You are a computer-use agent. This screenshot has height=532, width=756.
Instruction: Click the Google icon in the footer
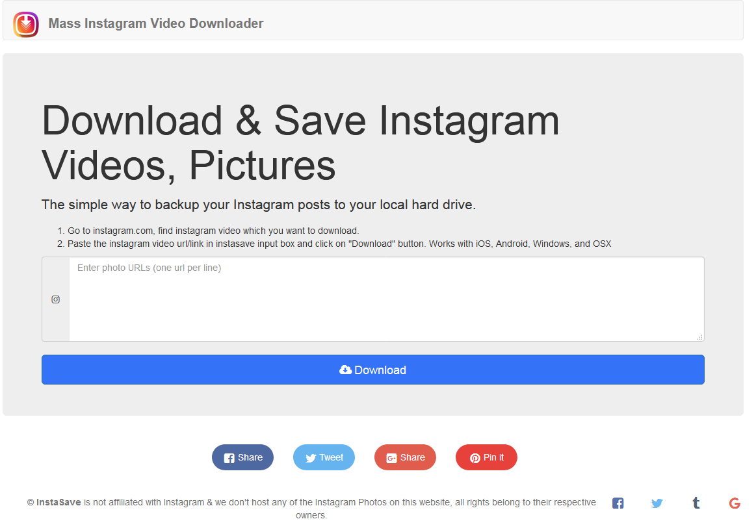click(735, 503)
